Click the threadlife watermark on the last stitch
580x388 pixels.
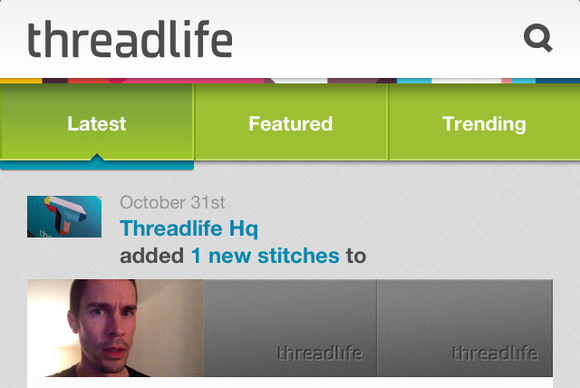point(495,353)
